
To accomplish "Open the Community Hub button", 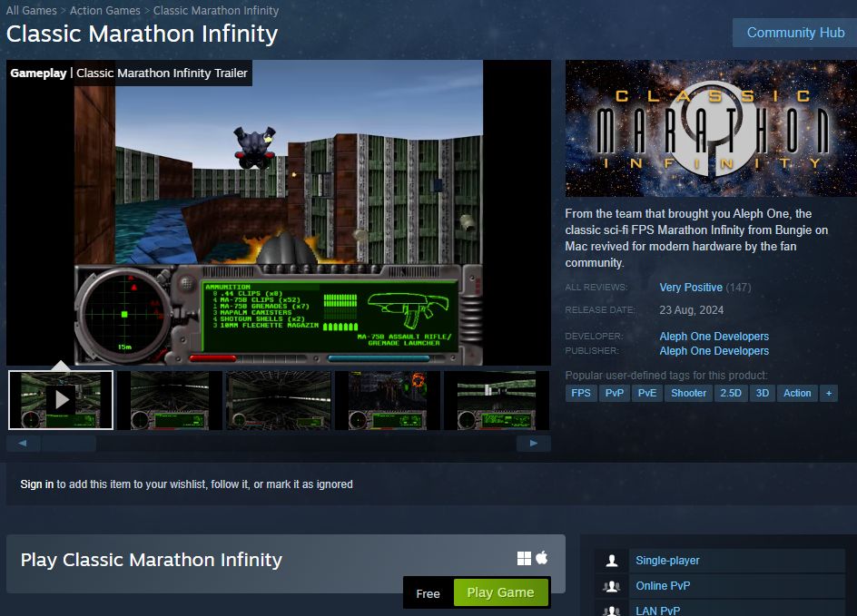I will (795, 33).
